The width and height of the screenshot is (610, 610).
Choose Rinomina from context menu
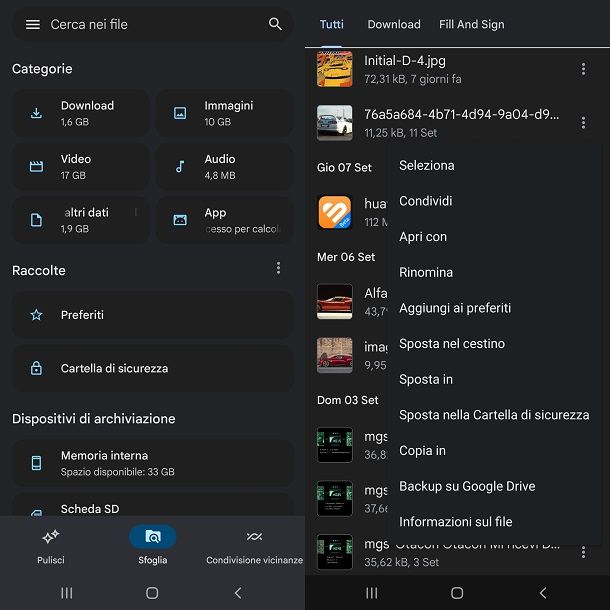click(426, 272)
